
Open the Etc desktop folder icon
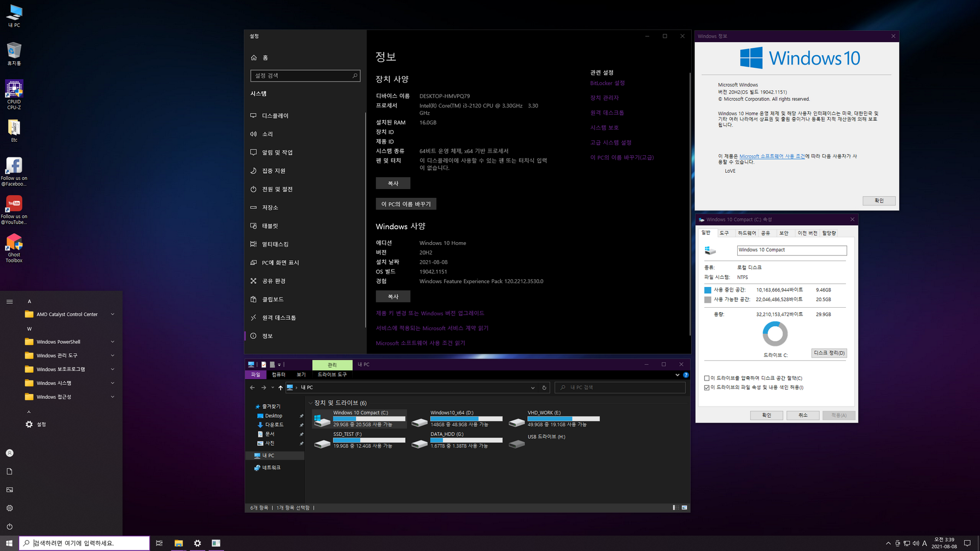[14, 131]
